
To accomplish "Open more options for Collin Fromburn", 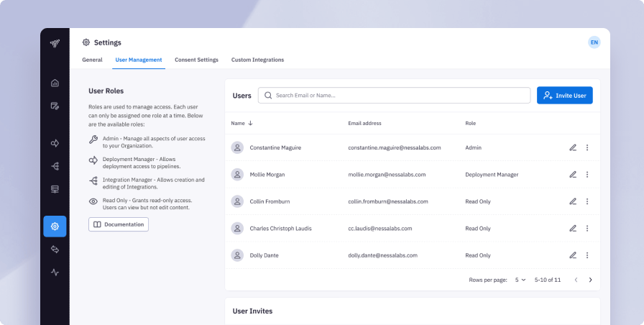I will click(x=587, y=201).
